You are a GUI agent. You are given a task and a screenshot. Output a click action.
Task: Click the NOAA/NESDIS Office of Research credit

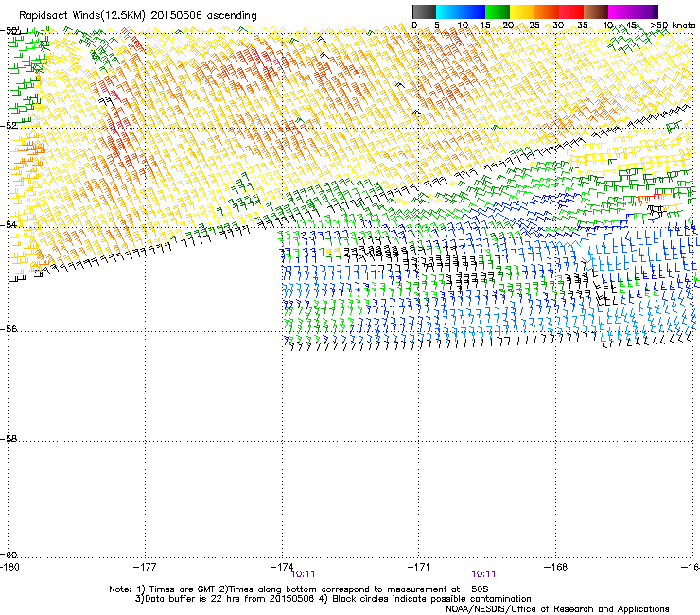pyautogui.click(x=557, y=609)
